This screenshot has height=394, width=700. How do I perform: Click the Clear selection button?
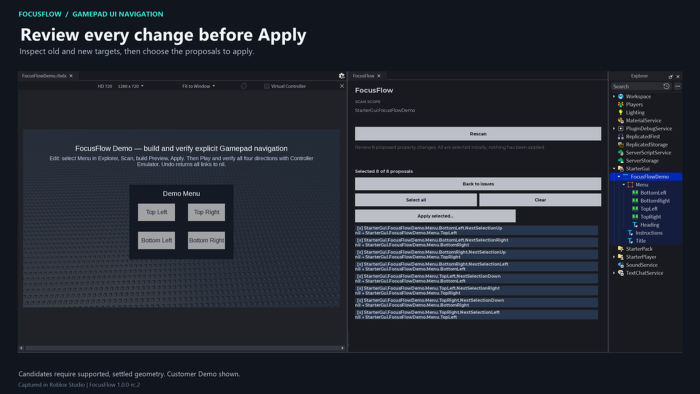click(x=540, y=200)
